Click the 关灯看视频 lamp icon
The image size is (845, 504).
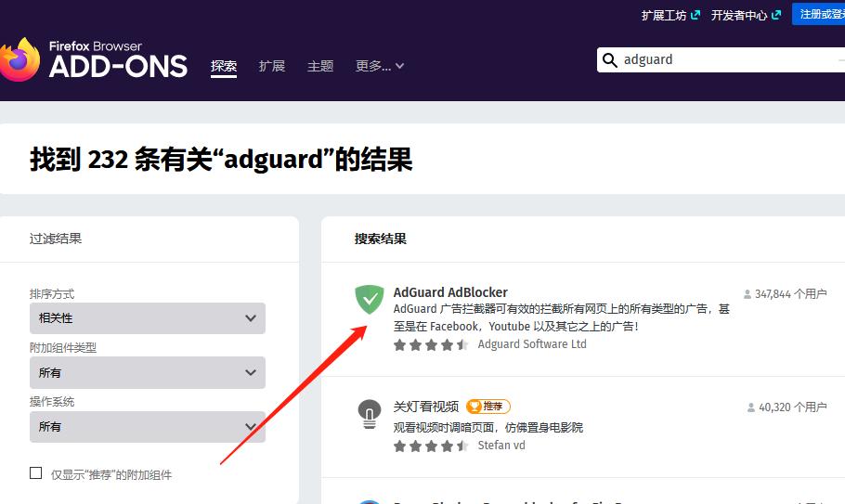click(x=370, y=414)
